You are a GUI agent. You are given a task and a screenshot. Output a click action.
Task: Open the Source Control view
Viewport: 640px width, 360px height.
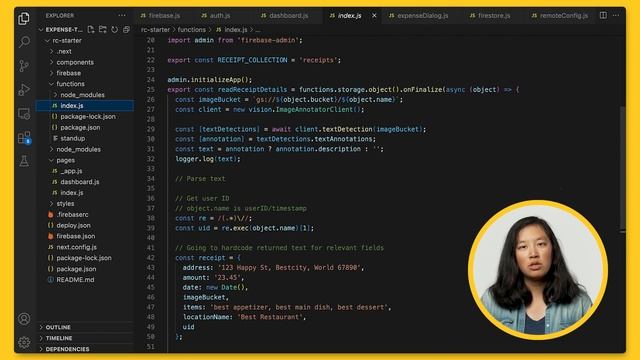coord(24,66)
